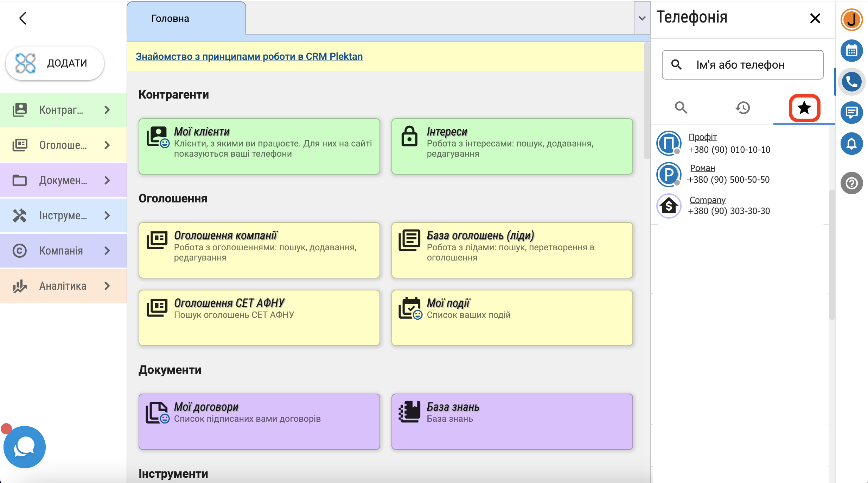Screen dimensions: 868x483
Task: Click the back arrow in sidebar
Action: [x=23, y=18]
